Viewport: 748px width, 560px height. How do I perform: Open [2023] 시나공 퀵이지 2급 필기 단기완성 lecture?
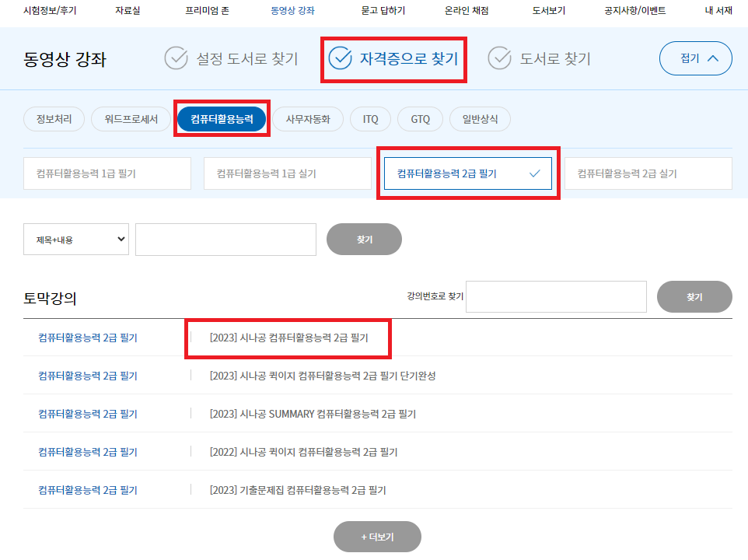[x=323, y=376]
